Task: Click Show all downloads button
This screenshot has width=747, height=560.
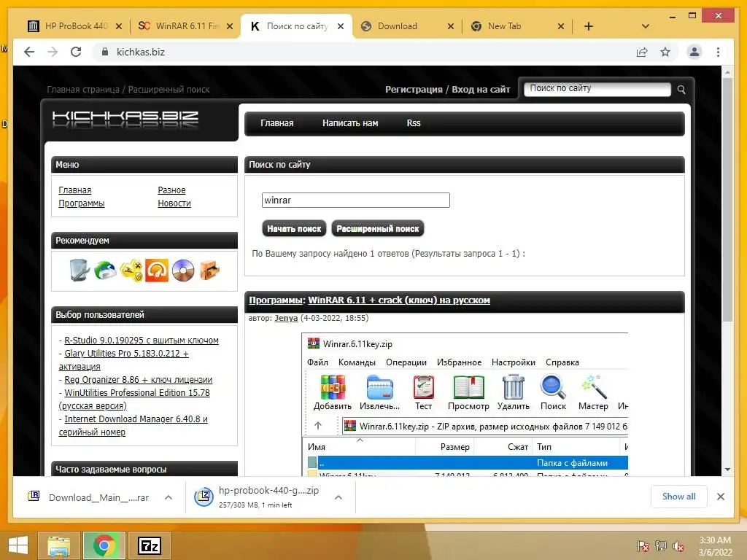Action: click(x=679, y=497)
